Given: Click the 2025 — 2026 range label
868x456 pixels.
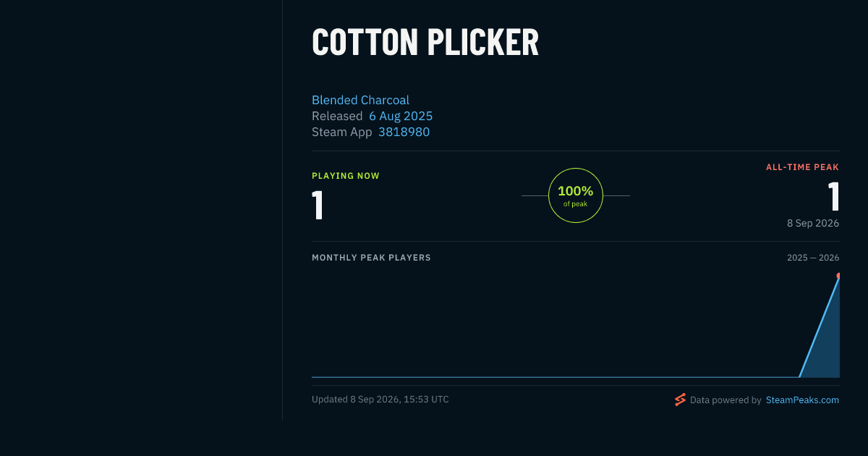Looking at the screenshot, I should tap(813, 258).
